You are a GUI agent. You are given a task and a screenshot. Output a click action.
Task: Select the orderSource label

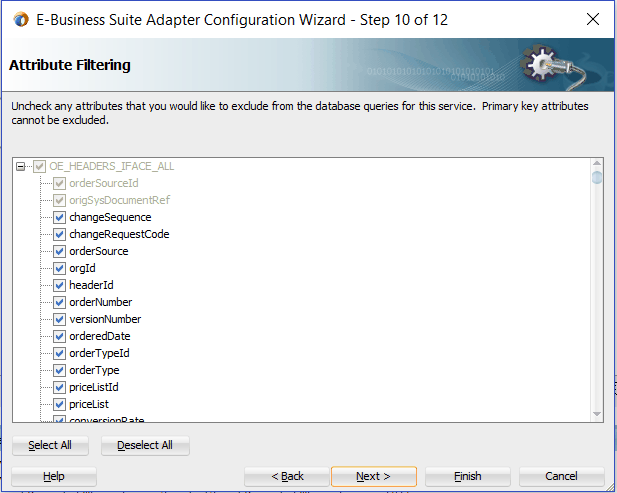point(99,251)
